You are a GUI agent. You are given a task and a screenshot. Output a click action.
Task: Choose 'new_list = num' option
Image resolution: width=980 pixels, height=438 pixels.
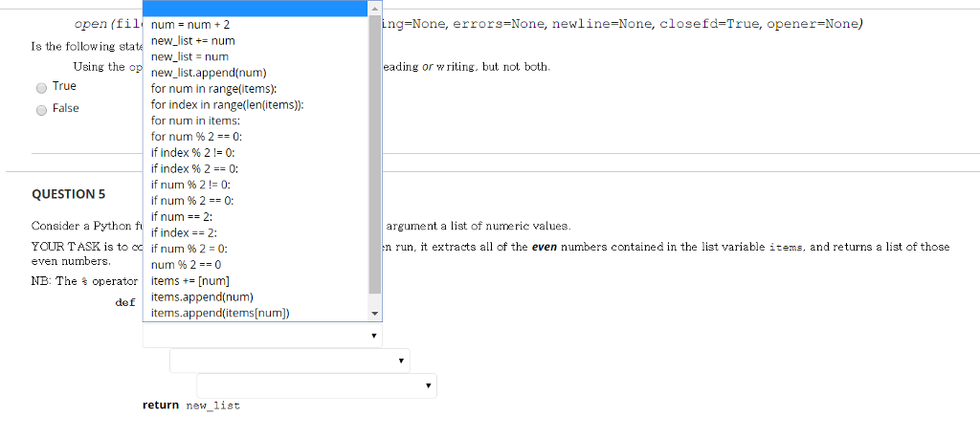pyautogui.click(x=256, y=56)
